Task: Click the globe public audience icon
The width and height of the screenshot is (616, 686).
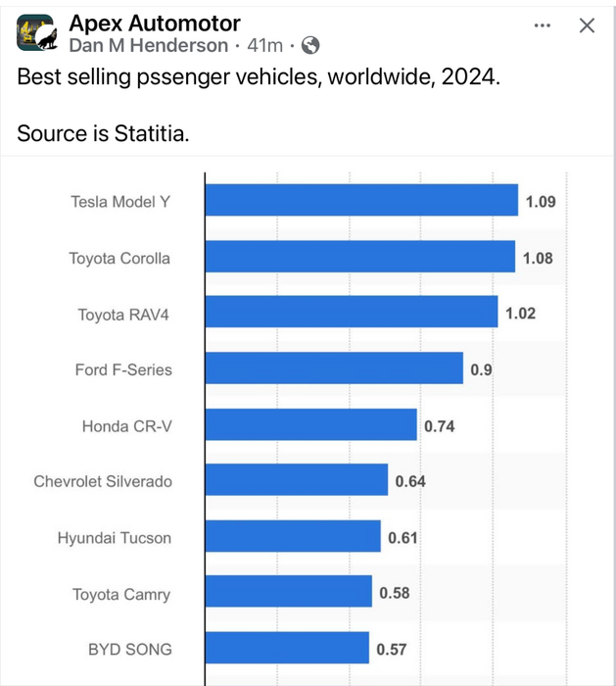Action: pyautogui.click(x=311, y=45)
